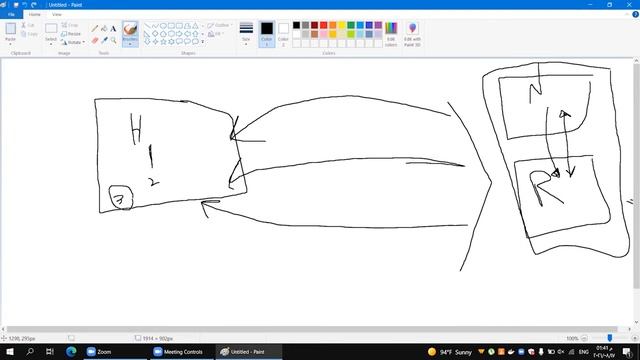The width and height of the screenshot is (640, 360).
Task: Open the weather 94°F Sunny widget
Action: point(450,352)
